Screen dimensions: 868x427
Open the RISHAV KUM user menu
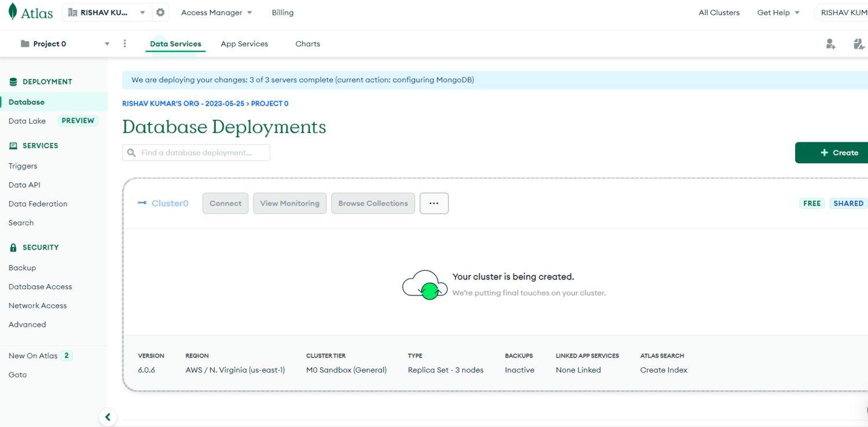[843, 12]
